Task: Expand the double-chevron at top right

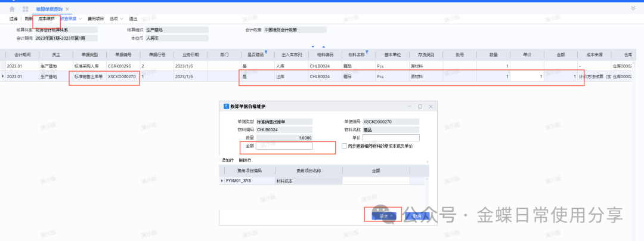Action: coord(633,9)
